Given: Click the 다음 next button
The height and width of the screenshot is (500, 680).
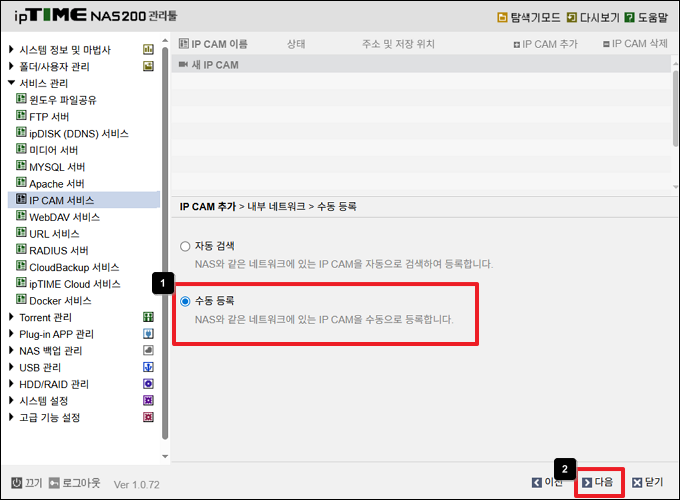Looking at the screenshot, I should tap(598, 482).
